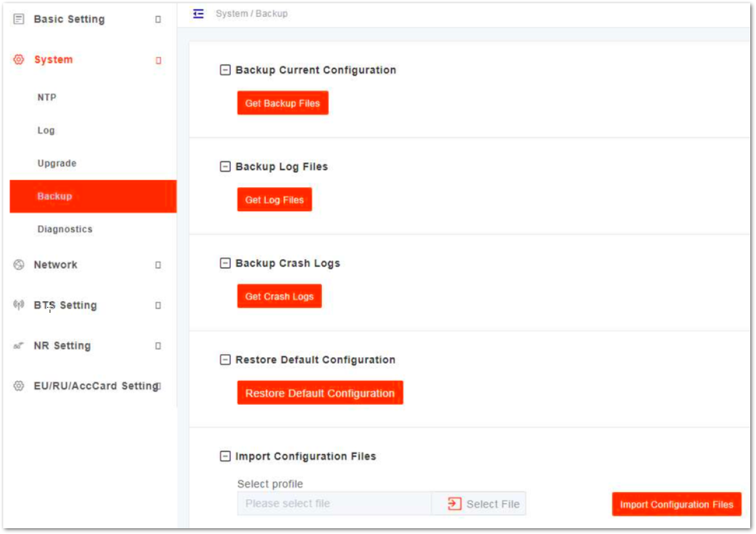Click the Backup Crash Logs heading
The width and height of the screenshot is (756, 534).
[288, 262]
